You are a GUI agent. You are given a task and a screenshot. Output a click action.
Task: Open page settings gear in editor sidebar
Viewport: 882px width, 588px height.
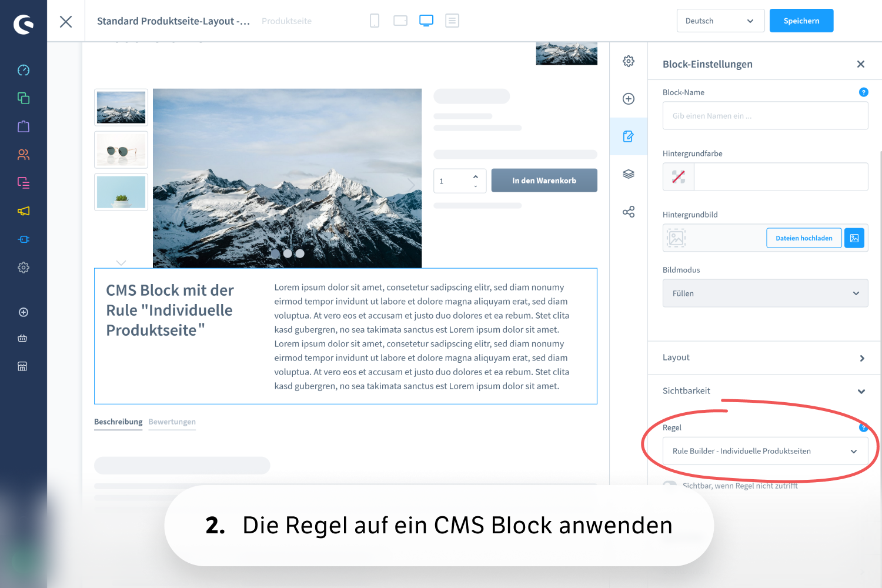click(x=629, y=61)
